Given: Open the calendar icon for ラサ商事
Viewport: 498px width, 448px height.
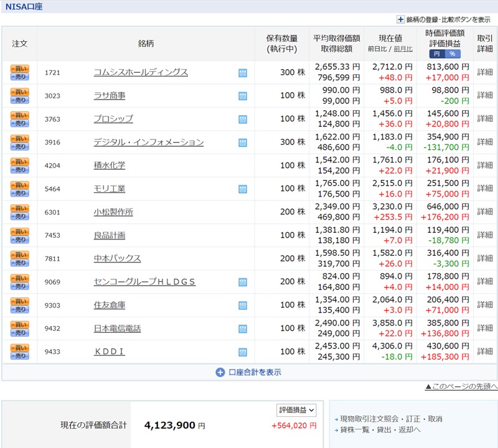Looking at the screenshot, I should pyautogui.click(x=243, y=96).
